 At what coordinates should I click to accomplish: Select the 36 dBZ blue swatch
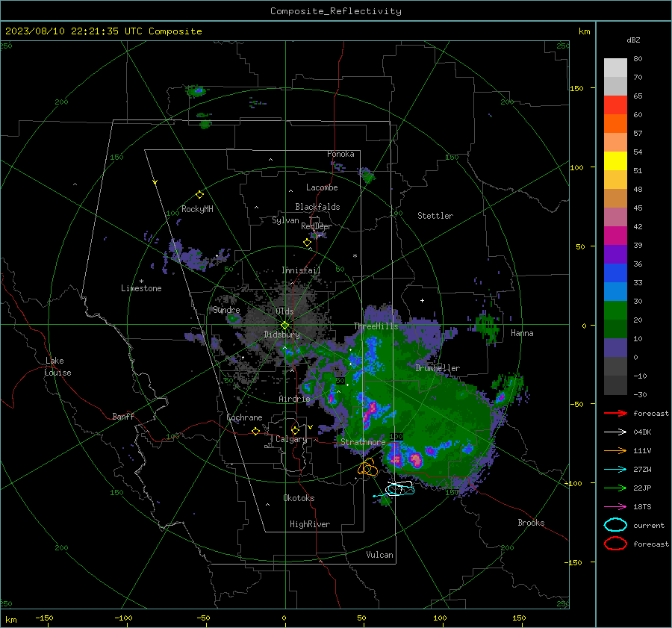(x=615, y=273)
